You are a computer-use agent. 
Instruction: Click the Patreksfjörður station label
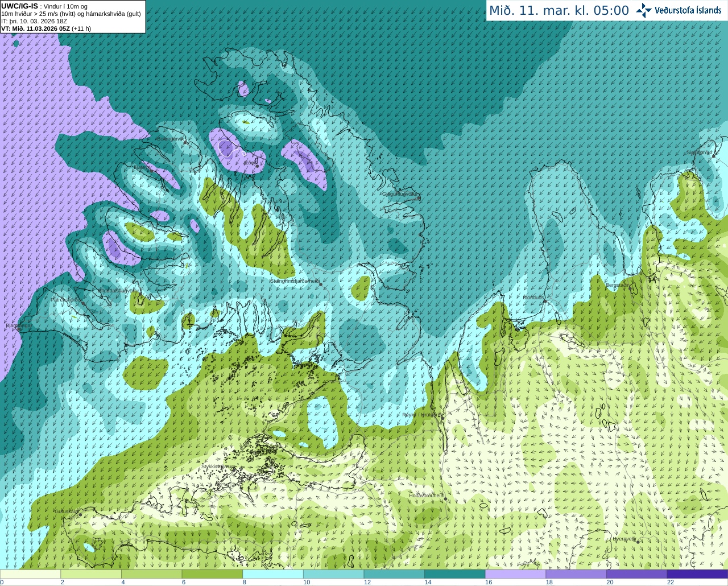(67, 299)
